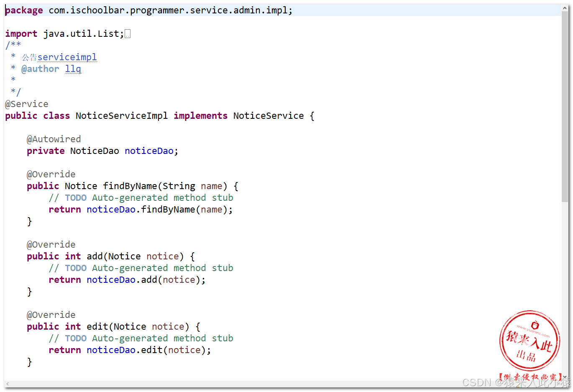The height and width of the screenshot is (392, 573).
Task: Click the 'implements' keyword
Action: tap(201, 116)
